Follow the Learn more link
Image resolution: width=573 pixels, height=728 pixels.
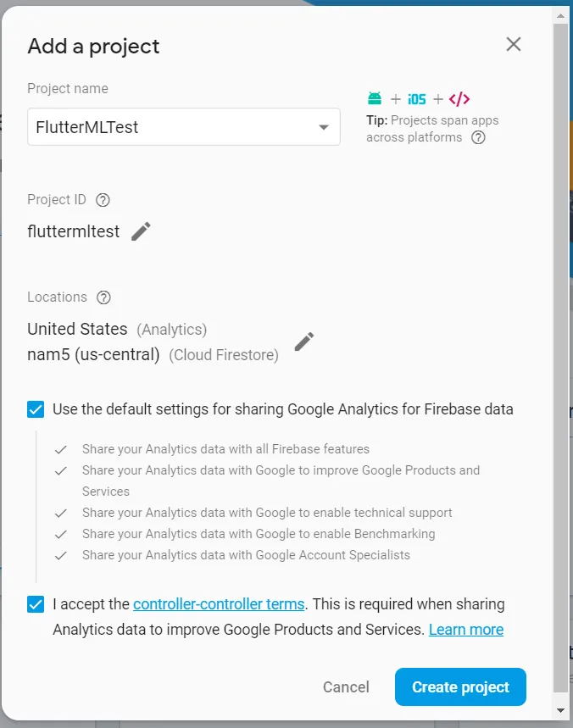pyautogui.click(x=465, y=630)
